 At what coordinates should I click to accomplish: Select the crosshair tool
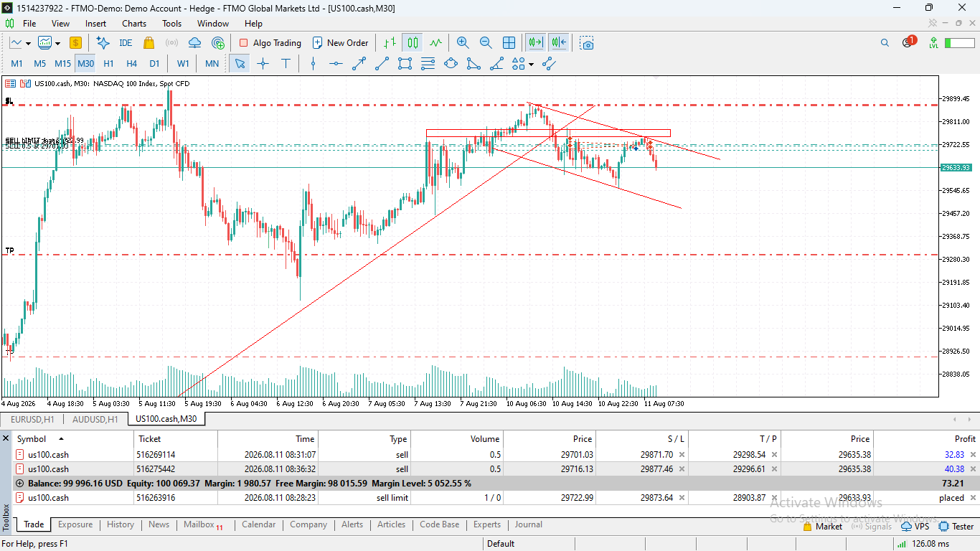click(x=263, y=63)
